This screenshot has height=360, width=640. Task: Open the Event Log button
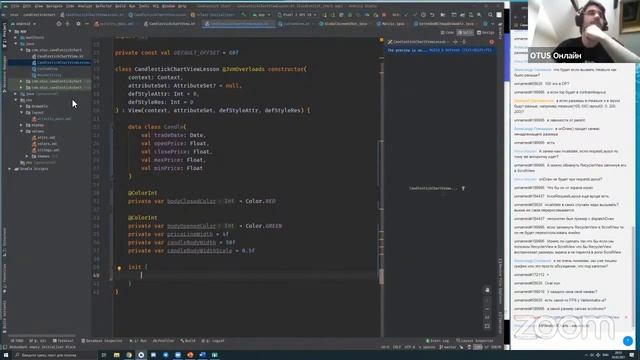(438, 340)
